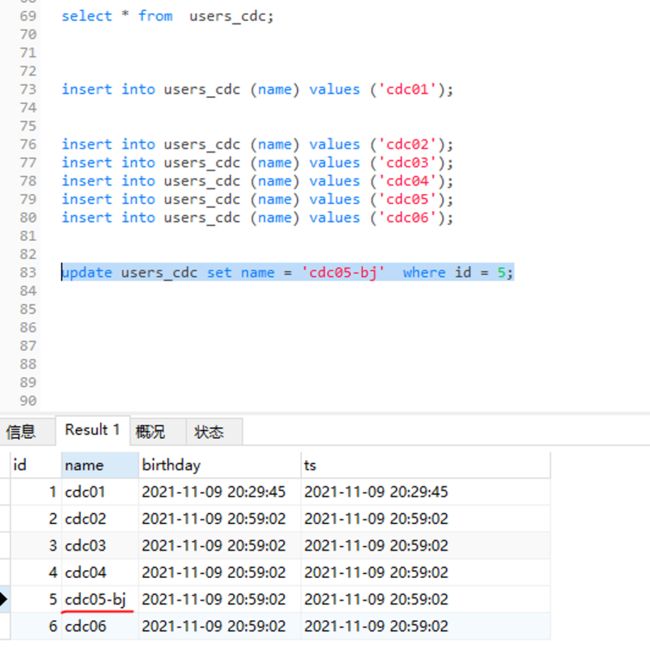The height and width of the screenshot is (664, 650).
Task: Select the cdc01 name cell
Action: point(100,492)
